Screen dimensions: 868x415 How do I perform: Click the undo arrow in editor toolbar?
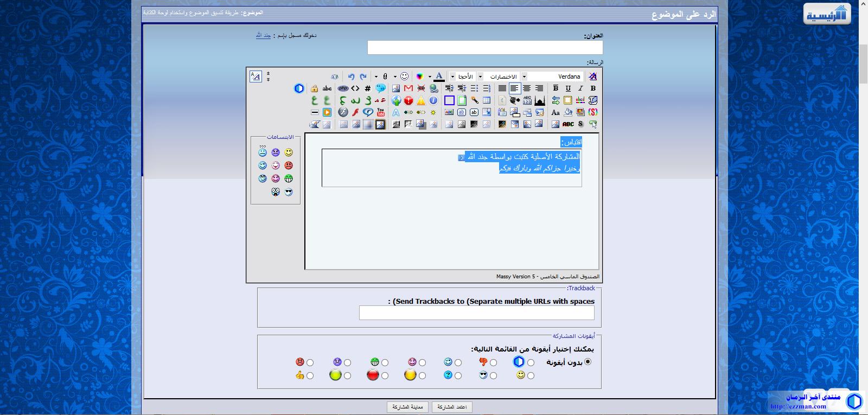click(351, 76)
